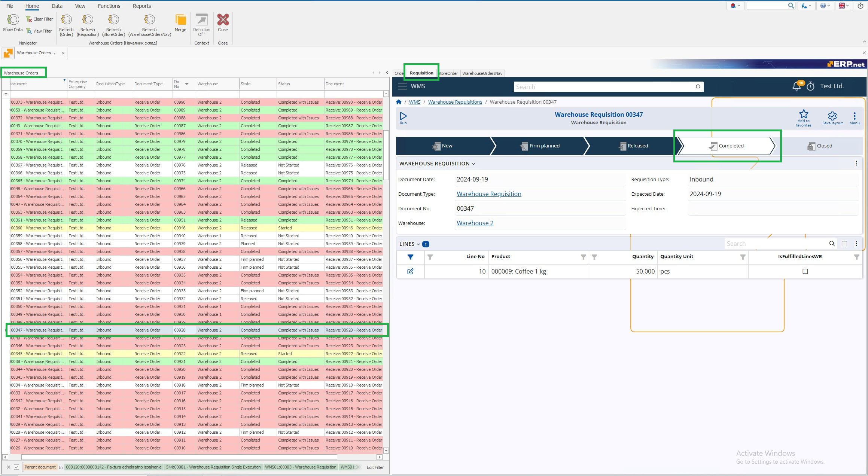This screenshot has width=868, height=476.
Task: Open Warehouse Requisition section kebab menu
Action: (856, 163)
